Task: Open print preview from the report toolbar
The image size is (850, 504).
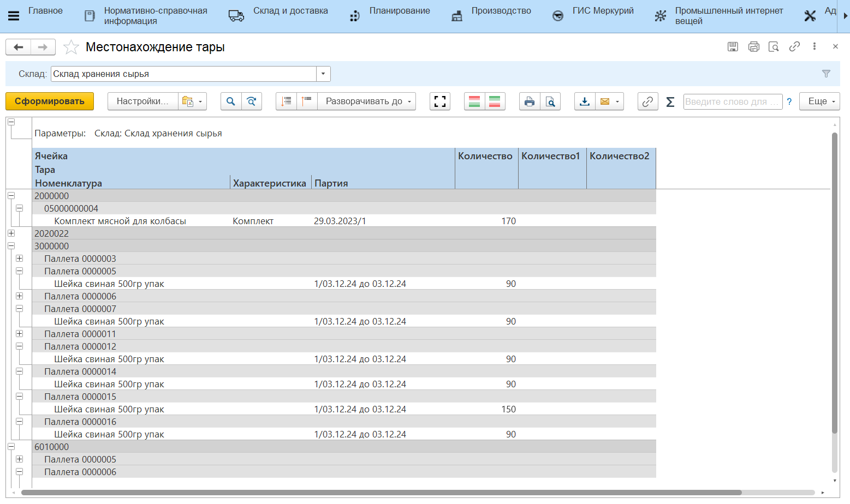Action: [x=550, y=101]
